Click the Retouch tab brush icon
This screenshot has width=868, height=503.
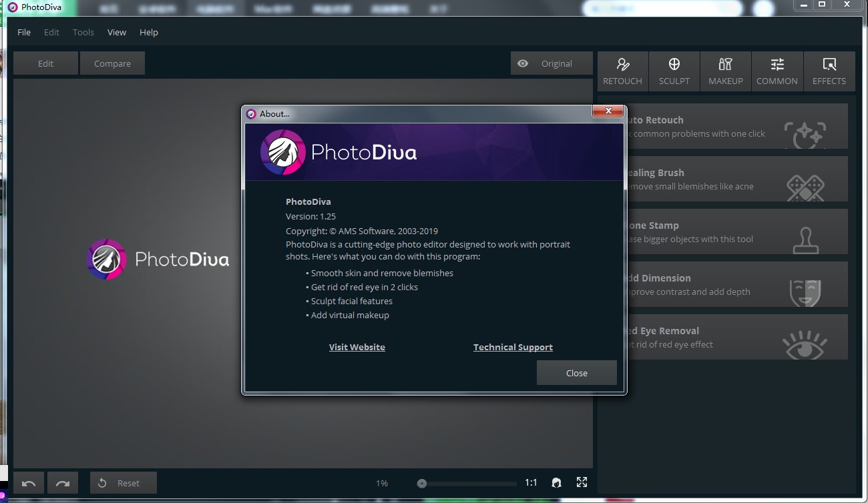coord(623,64)
